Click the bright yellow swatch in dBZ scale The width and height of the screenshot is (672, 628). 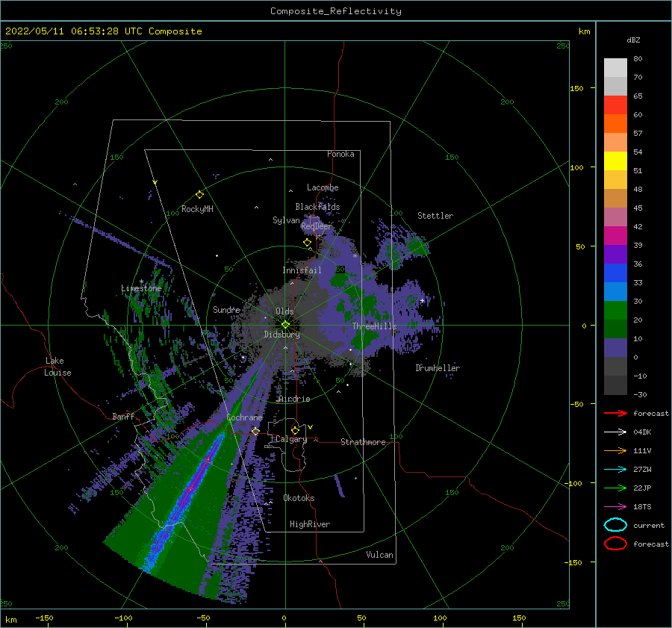point(615,161)
